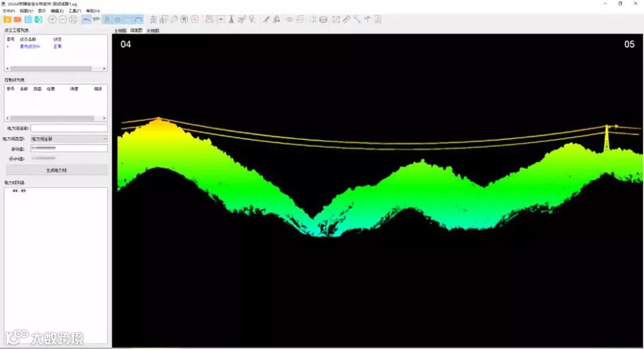
Task: Click the tower 05 label in viewport
Action: coord(629,44)
